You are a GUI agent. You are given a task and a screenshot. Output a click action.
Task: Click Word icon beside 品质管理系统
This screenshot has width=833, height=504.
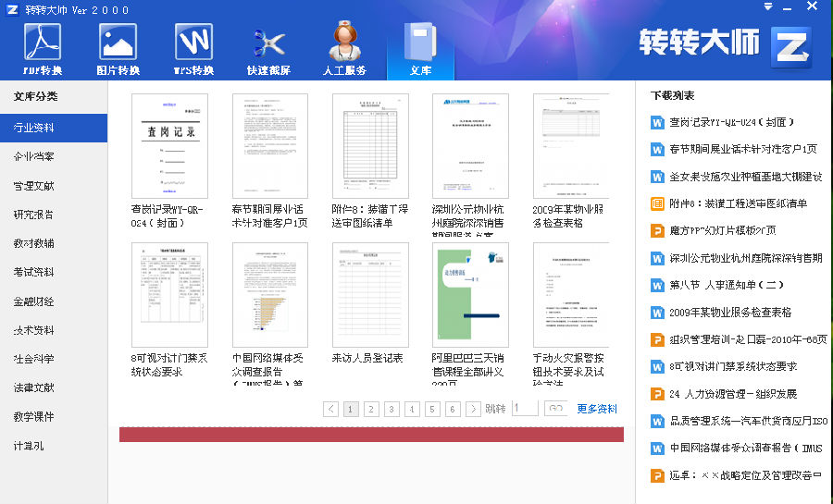[657, 422]
